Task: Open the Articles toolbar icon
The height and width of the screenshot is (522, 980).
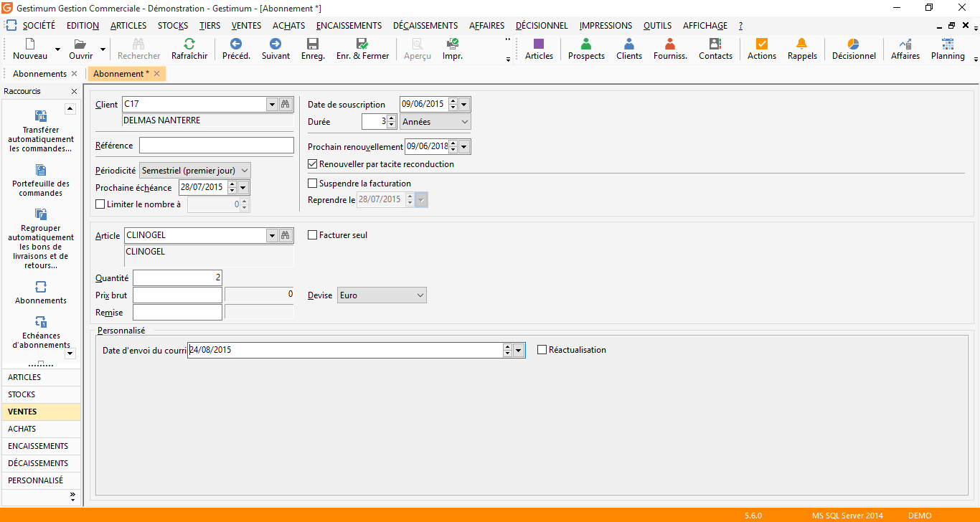Action: coord(539,44)
